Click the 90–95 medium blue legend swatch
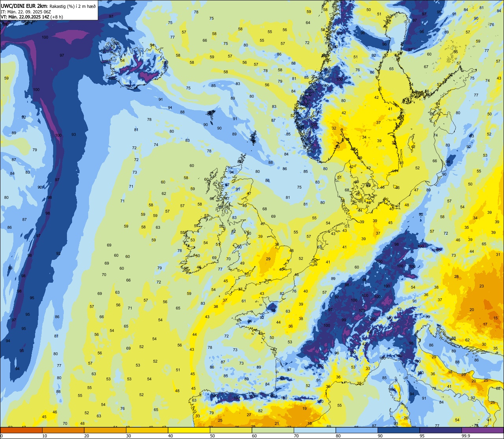The image size is (504, 439). click(398, 430)
